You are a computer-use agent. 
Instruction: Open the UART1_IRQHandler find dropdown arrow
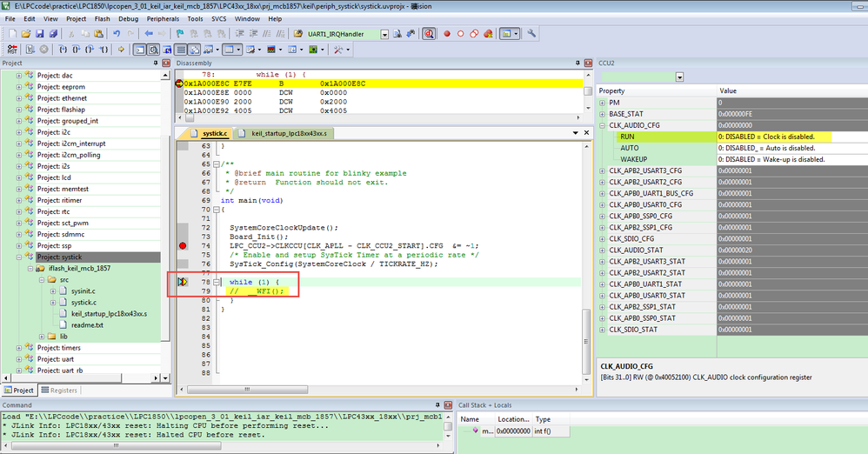point(384,34)
